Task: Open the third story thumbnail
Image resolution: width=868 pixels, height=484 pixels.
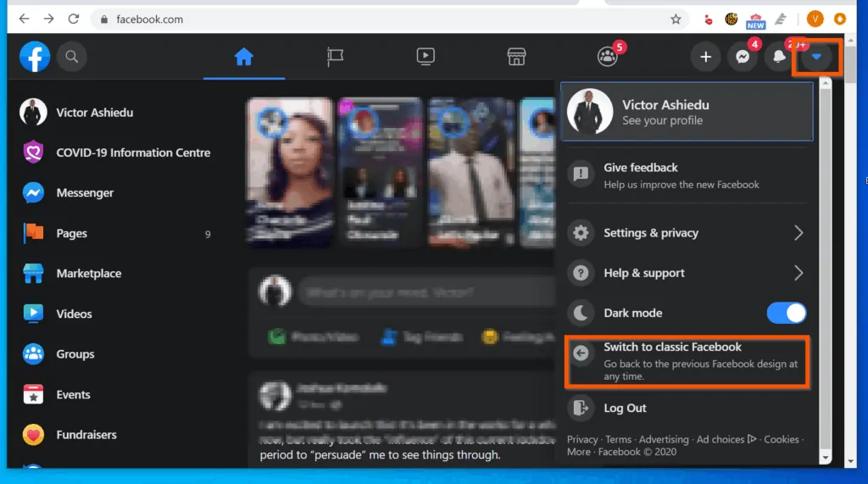Action: [x=471, y=172]
